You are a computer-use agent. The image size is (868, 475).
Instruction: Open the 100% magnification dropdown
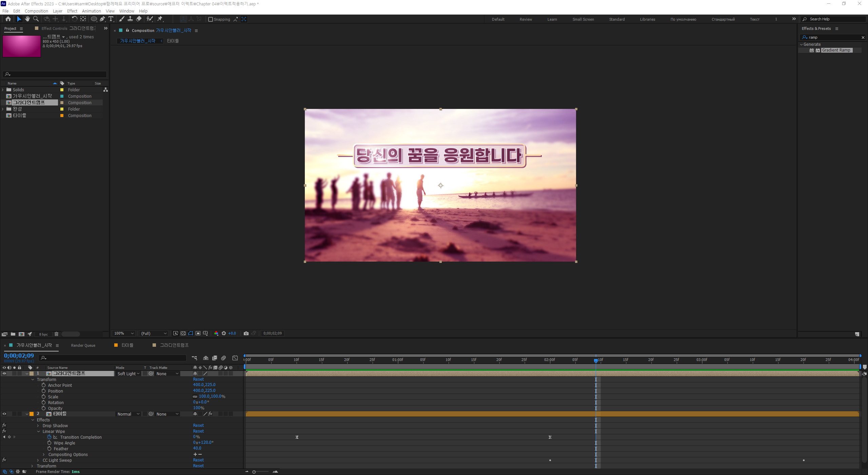click(124, 334)
